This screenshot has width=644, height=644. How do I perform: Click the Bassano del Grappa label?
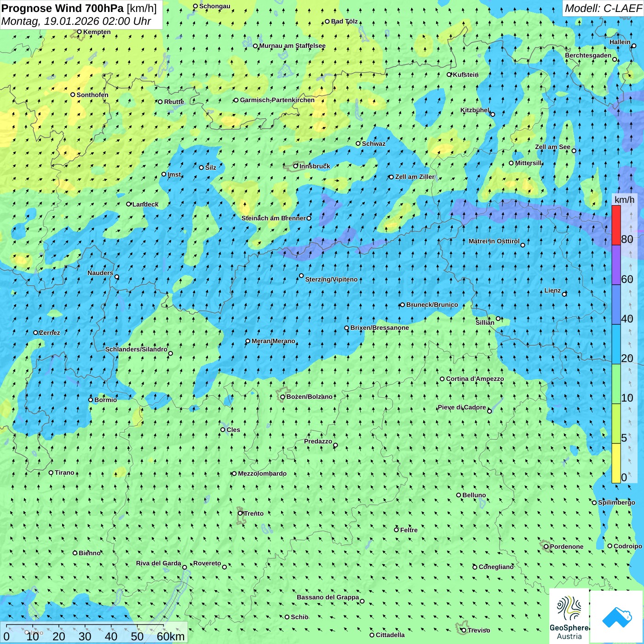coord(328,597)
